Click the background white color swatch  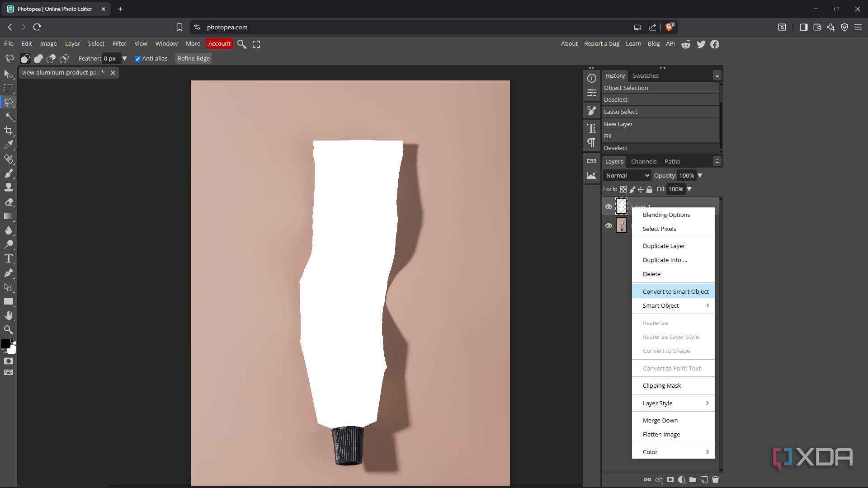click(x=13, y=350)
